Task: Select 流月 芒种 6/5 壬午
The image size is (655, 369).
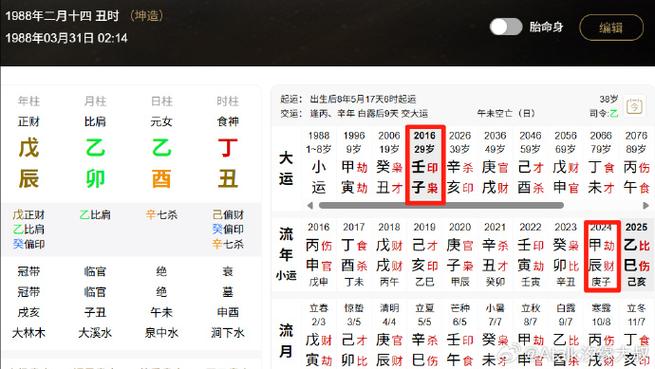Action: pyautogui.click(x=460, y=336)
